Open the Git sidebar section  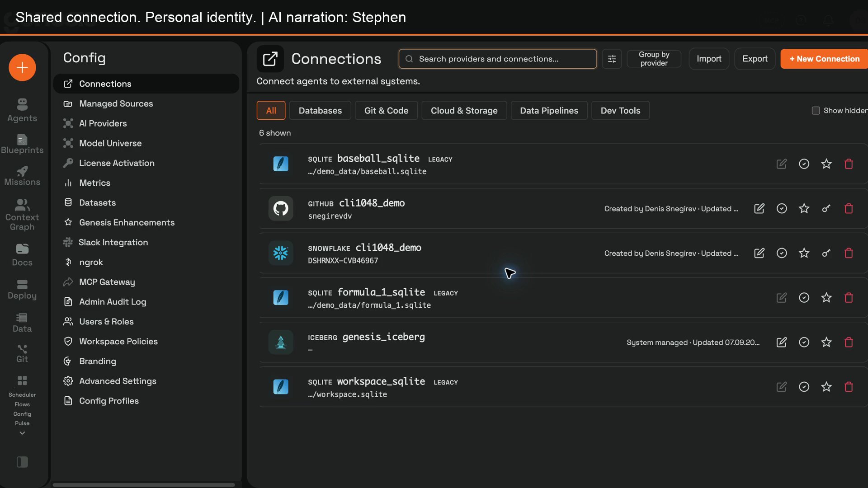pos(22,353)
